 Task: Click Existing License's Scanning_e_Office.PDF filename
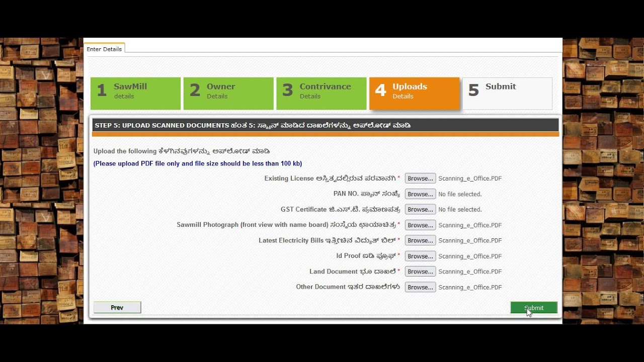[x=470, y=178]
